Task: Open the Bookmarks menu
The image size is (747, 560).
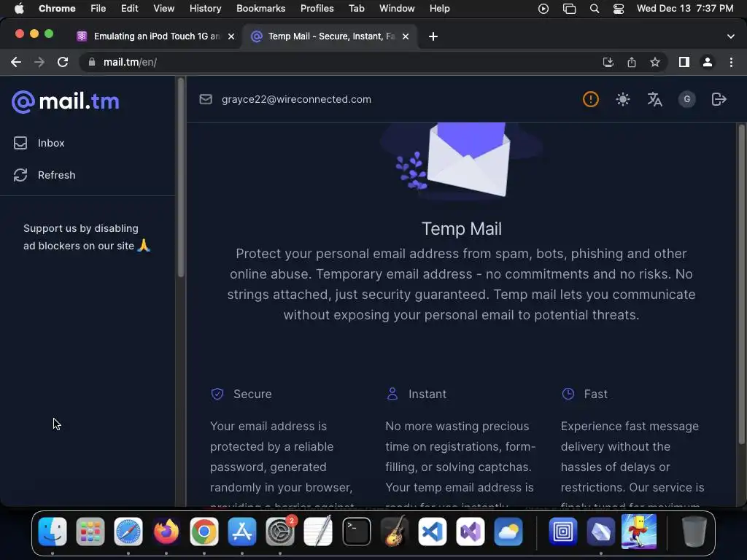Action: coord(260,9)
